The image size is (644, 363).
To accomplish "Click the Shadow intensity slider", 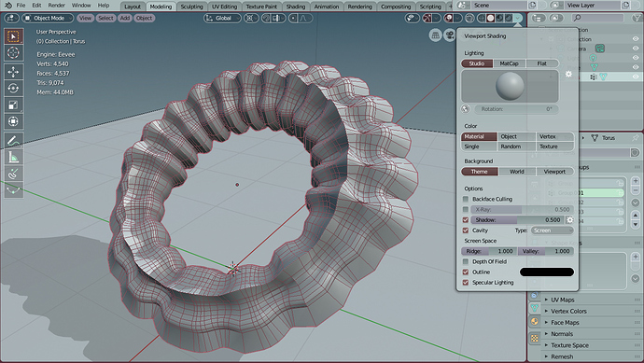I will 517,219.
